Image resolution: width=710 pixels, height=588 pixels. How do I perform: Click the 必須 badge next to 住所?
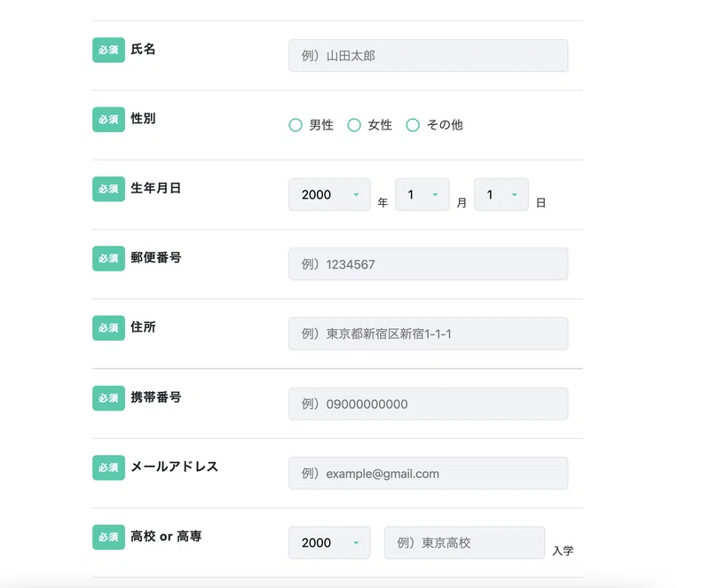108,327
